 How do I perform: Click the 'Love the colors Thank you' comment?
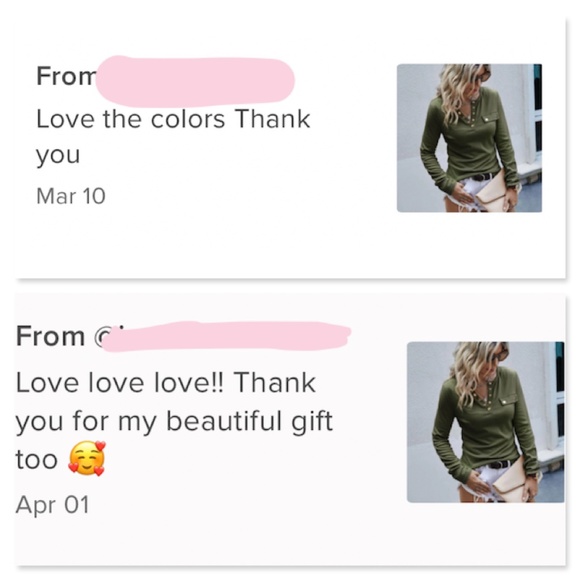pyautogui.click(x=173, y=137)
